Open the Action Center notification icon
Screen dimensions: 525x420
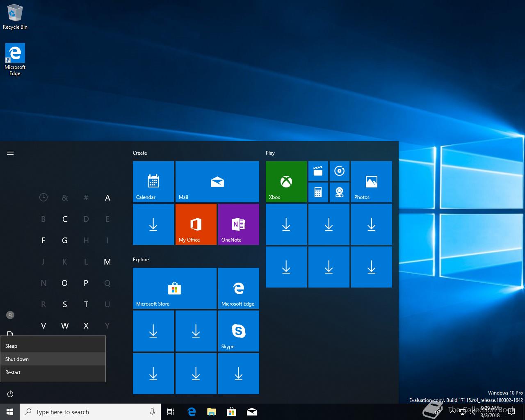[511, 412]
